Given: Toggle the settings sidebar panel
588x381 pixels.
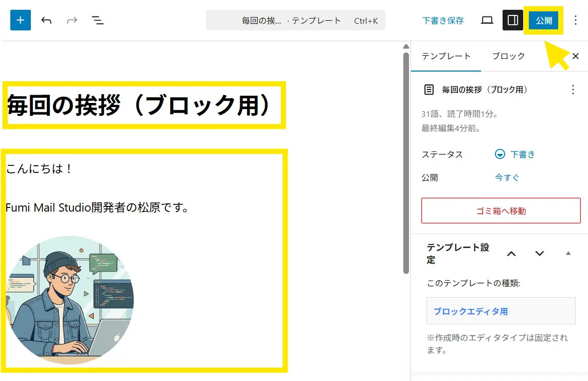Looking at the screenshot, I should 512,21.
